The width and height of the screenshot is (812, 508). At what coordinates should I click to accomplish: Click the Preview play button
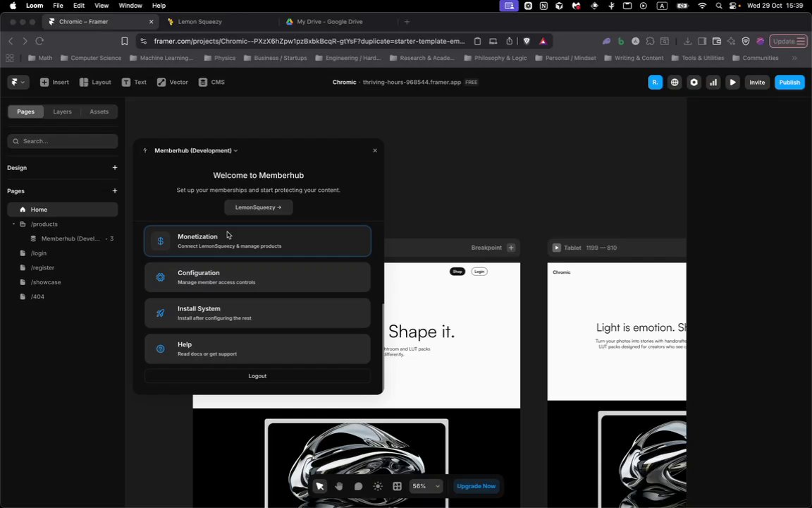tap(732, 83)
